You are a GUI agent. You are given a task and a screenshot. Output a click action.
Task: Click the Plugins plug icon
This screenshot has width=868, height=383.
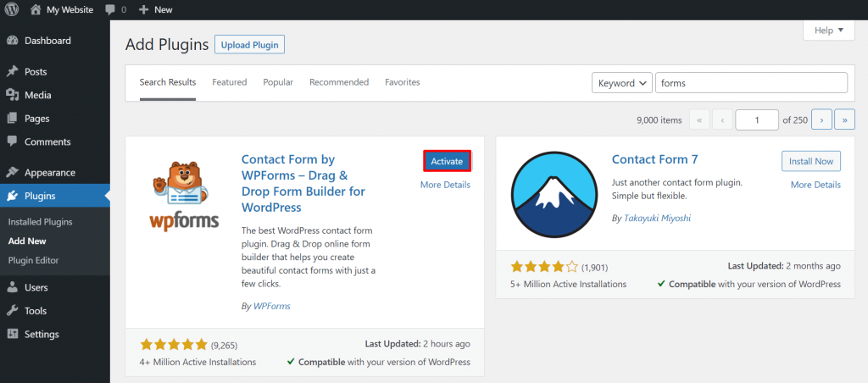[x=12, y=196]
